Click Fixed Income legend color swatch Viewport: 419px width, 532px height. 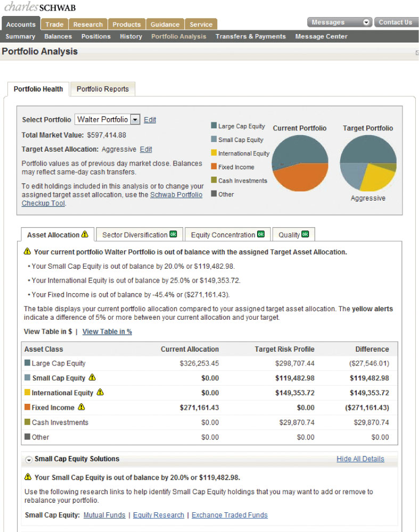coord(214,166)
